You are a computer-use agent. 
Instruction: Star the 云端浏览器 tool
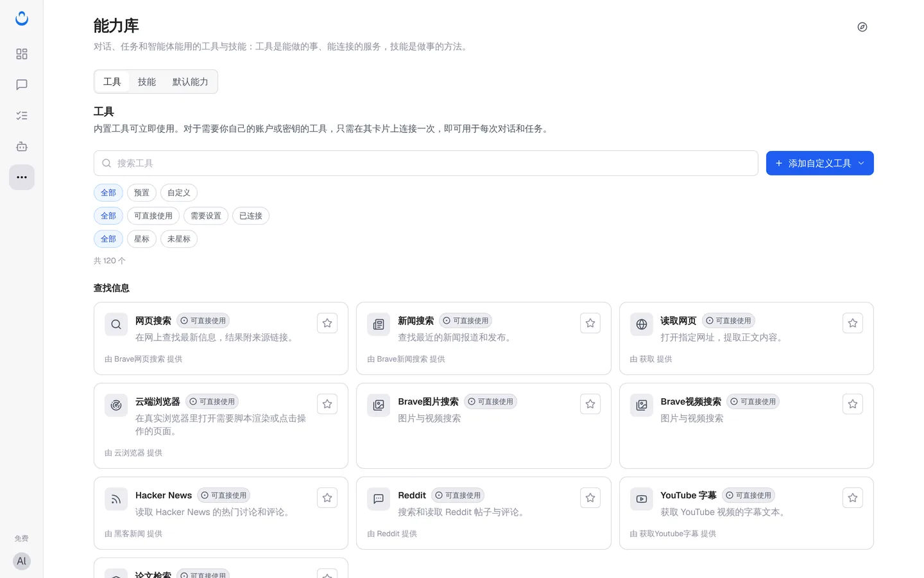point(327,404)
